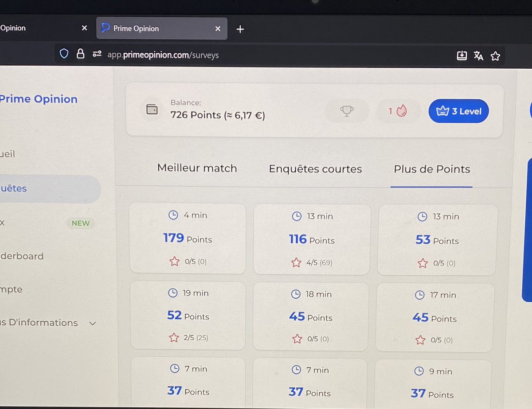Viewport: 532px width, 409px height.
Task: Click the 726 Points balance text
Action: [x=218, y=115]
